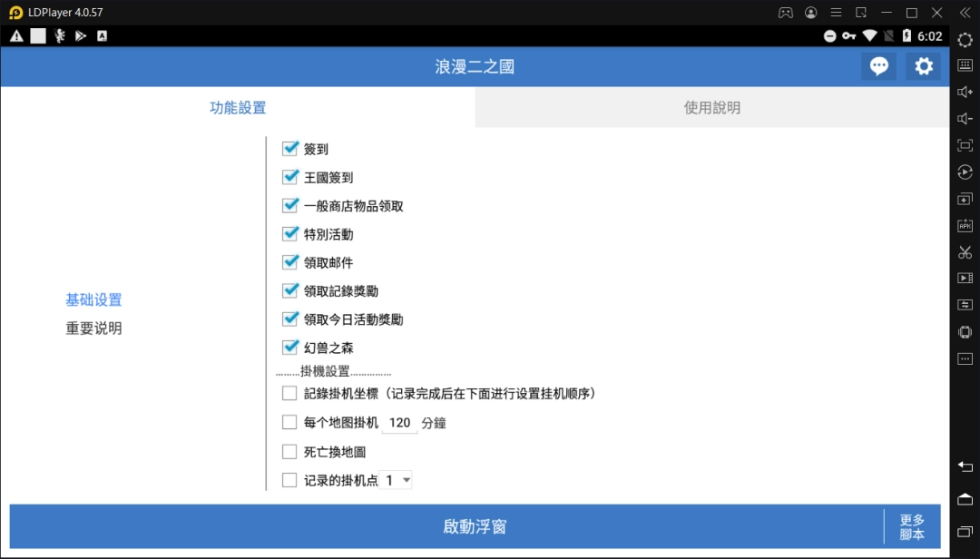Viewport: 980px width, 559px height.
Task: Open keyboard mapping icon in sidebar
Action: click(x=965, y=65)
